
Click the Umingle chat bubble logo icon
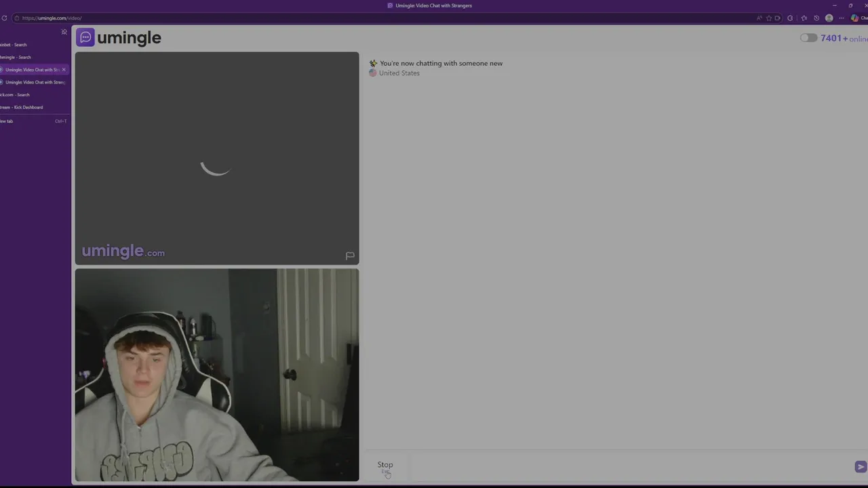pos(85,37)
